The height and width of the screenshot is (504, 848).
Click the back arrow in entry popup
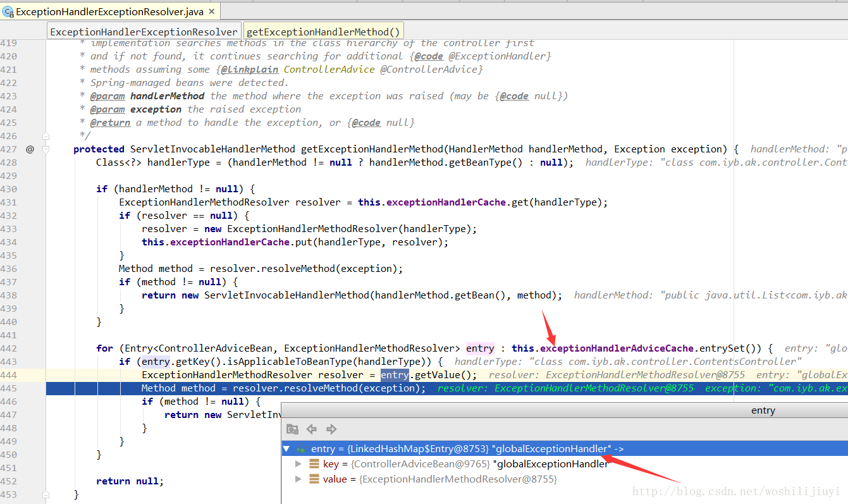(312, 429)
